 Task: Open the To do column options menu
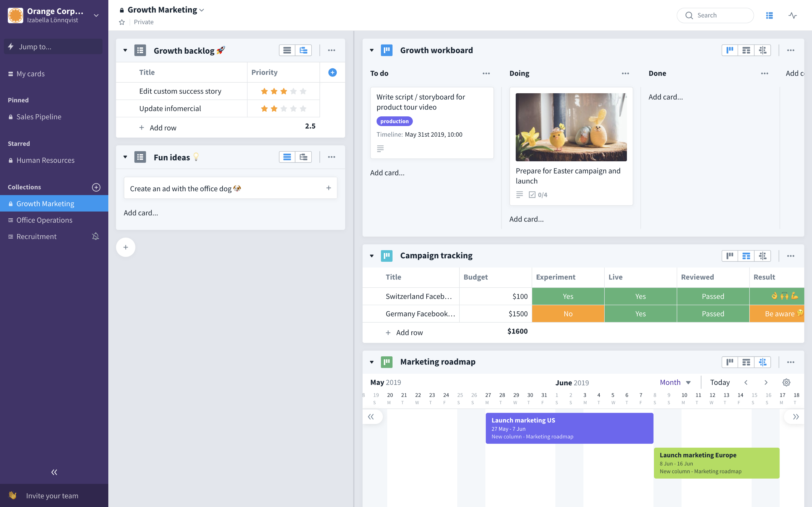click(x=486, y=73)
